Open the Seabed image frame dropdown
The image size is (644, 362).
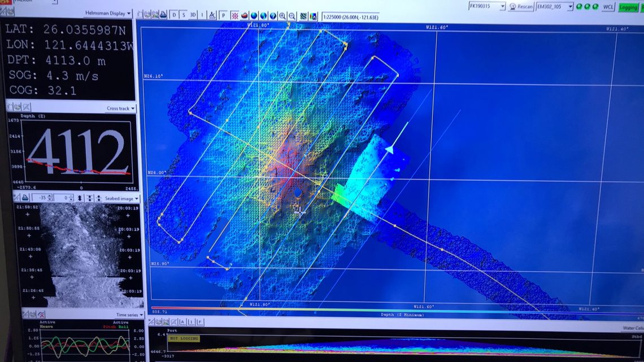tap(121, 199)
